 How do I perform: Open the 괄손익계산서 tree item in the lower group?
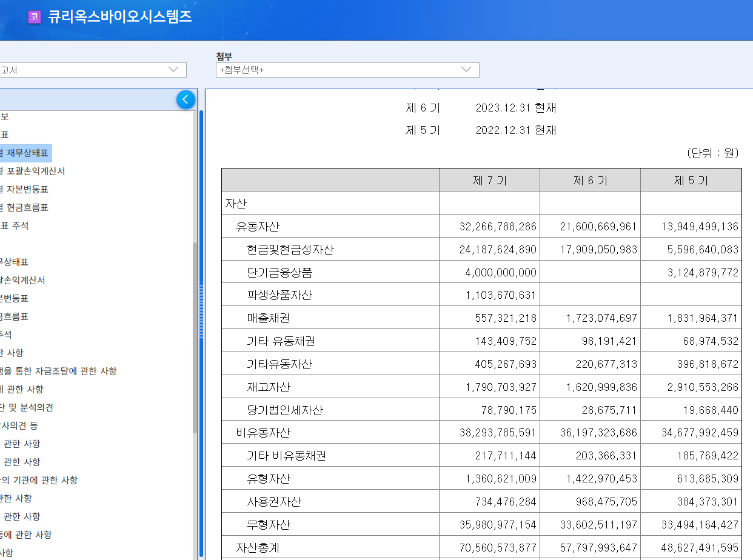click(x=22, y=280)
